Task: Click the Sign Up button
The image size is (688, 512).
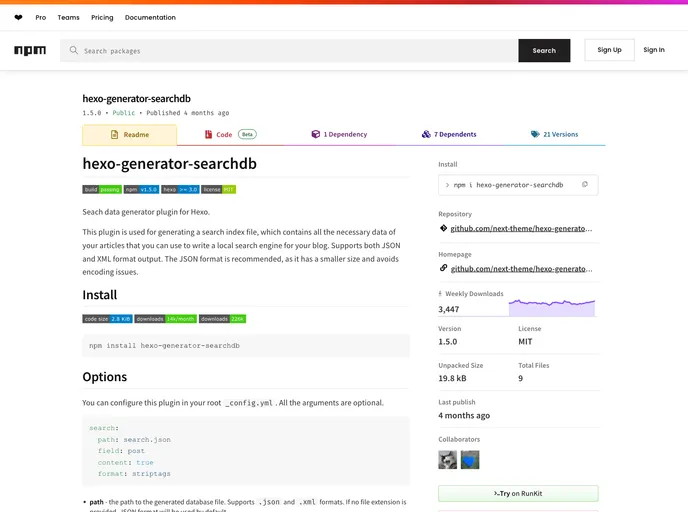Action: pyautogui.click(x=609, y=50)
